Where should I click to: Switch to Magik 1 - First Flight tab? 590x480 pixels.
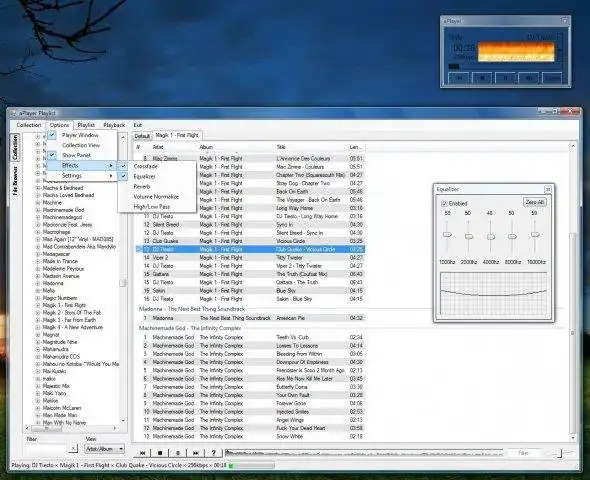(177, 135)
